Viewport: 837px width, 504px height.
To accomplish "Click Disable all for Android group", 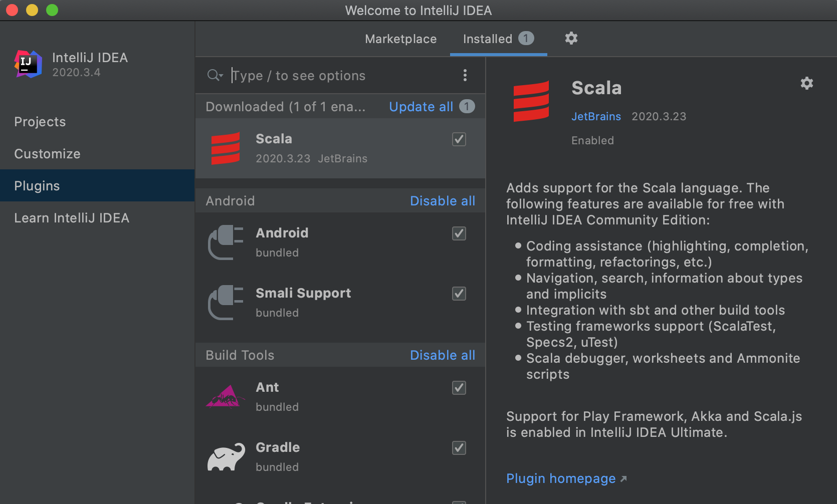I will pos(443,201).
